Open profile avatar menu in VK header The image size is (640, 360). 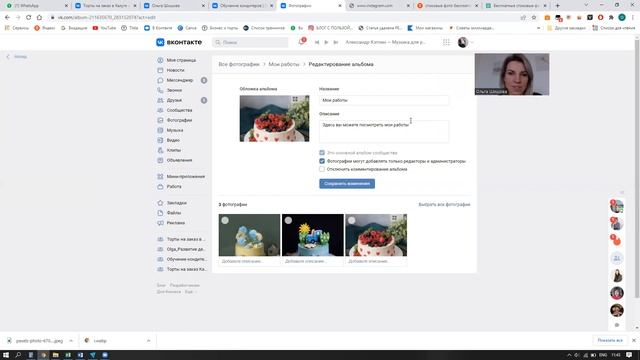465,42
